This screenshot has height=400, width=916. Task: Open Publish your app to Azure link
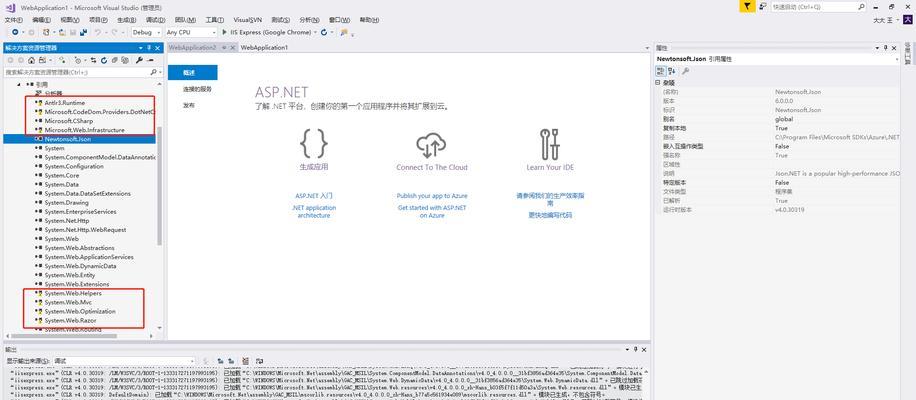(432, 196)
